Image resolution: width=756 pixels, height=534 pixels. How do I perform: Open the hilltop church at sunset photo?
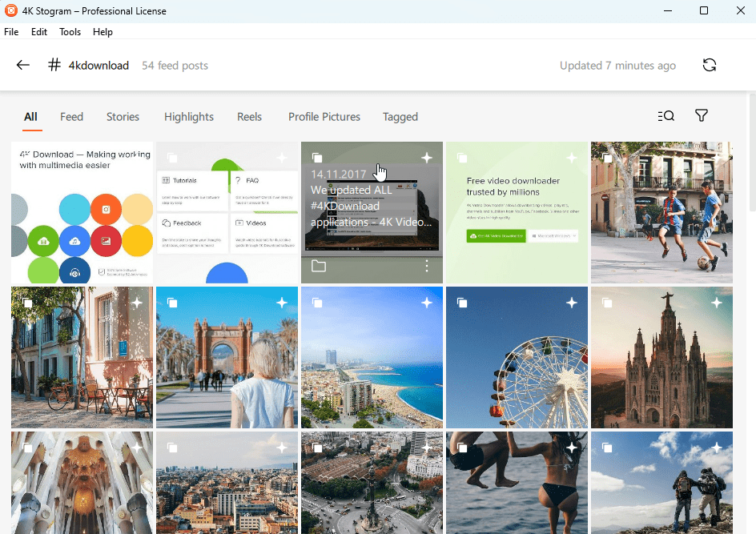point(662,358)
